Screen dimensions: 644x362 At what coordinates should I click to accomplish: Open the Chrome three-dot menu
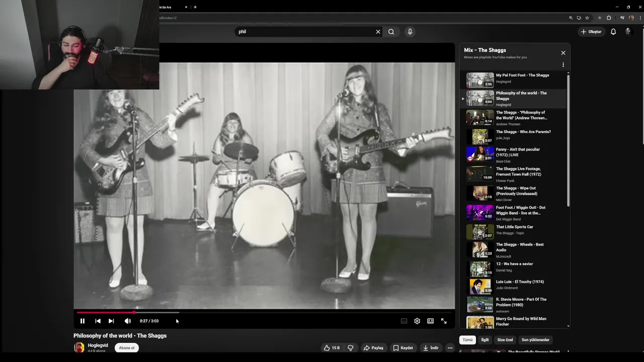640,18
